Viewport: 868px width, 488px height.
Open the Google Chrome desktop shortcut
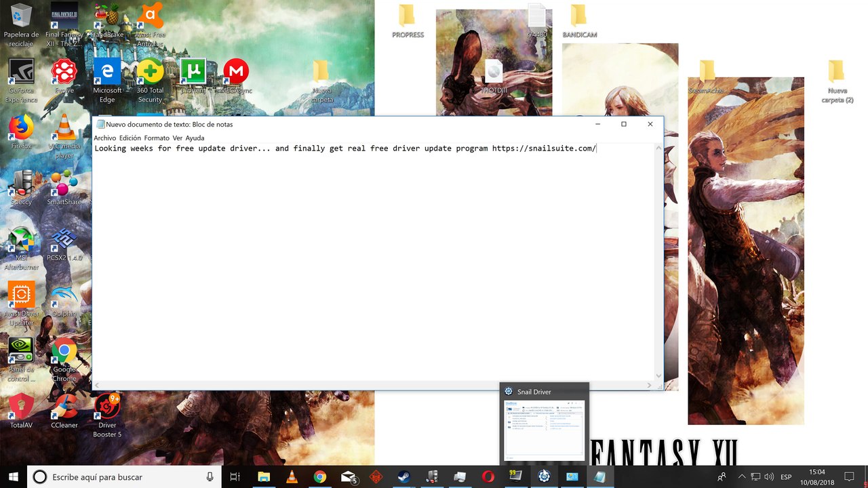64,359
